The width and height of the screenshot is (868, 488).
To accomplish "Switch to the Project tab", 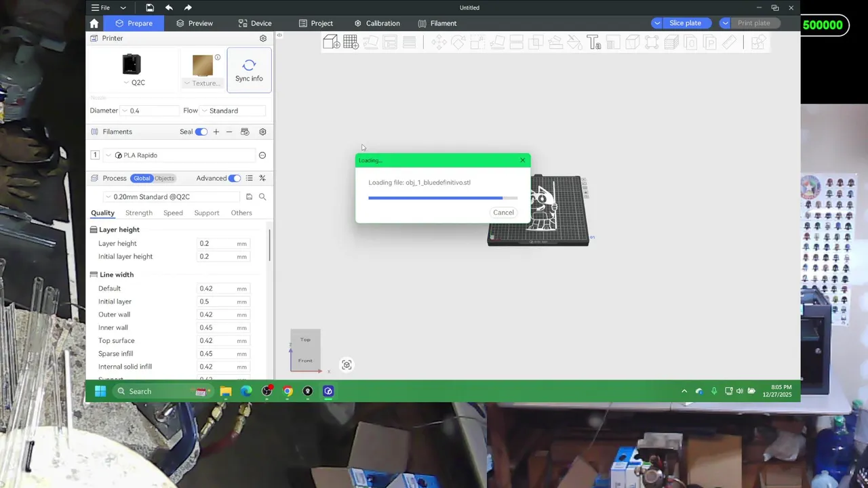I will coord(315,23).
